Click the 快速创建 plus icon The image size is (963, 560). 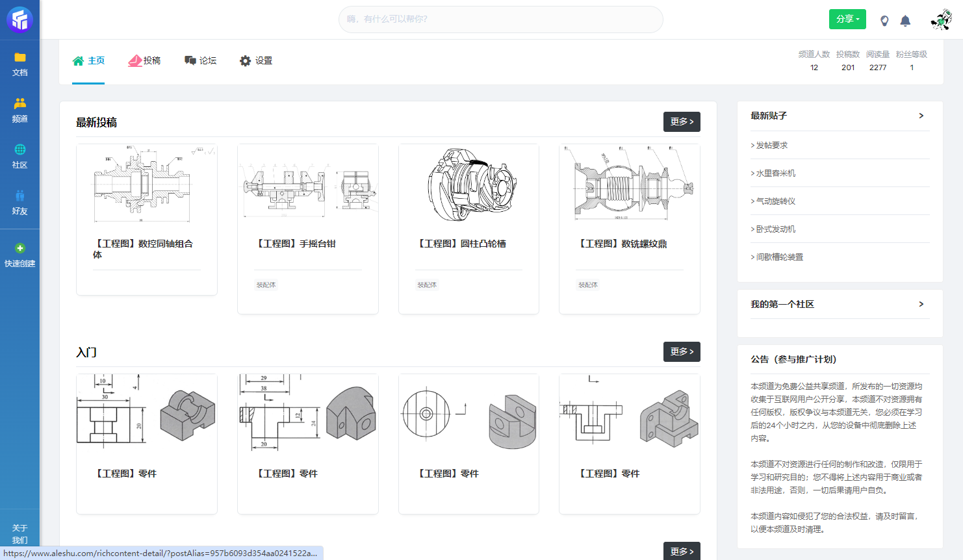pyautogui.click(x=19, y=249)
